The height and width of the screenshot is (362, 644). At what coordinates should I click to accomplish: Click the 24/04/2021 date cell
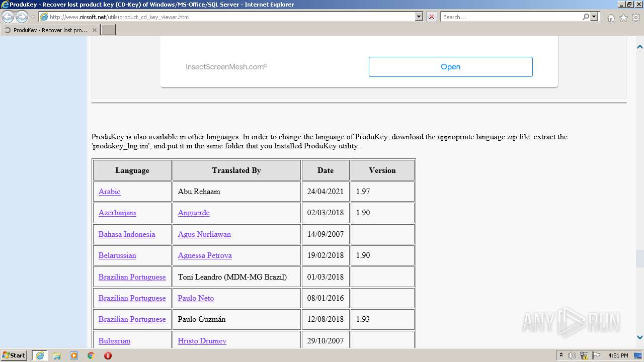326,192
